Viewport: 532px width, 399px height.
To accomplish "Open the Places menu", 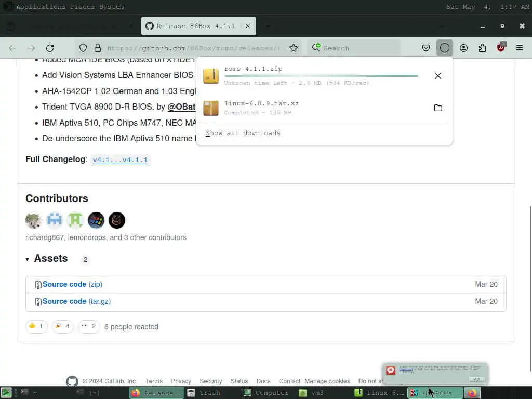I will (x=82, y=7).
